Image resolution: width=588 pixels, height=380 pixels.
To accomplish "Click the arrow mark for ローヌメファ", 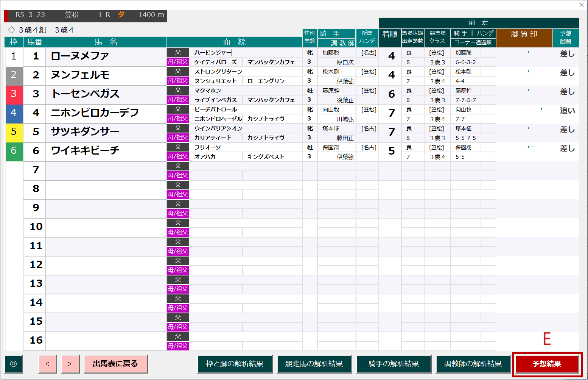I will pyautogui.click(x=531, y=52).
